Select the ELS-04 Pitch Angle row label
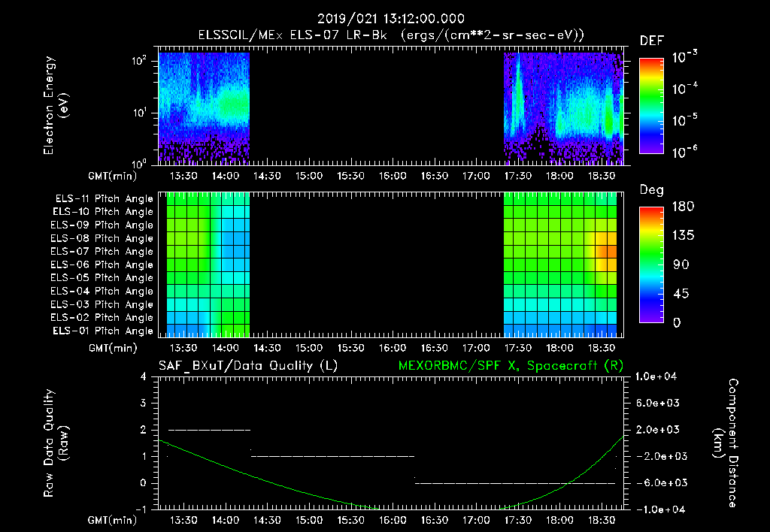Screen dimensions: 770x532 pos(102,291)
